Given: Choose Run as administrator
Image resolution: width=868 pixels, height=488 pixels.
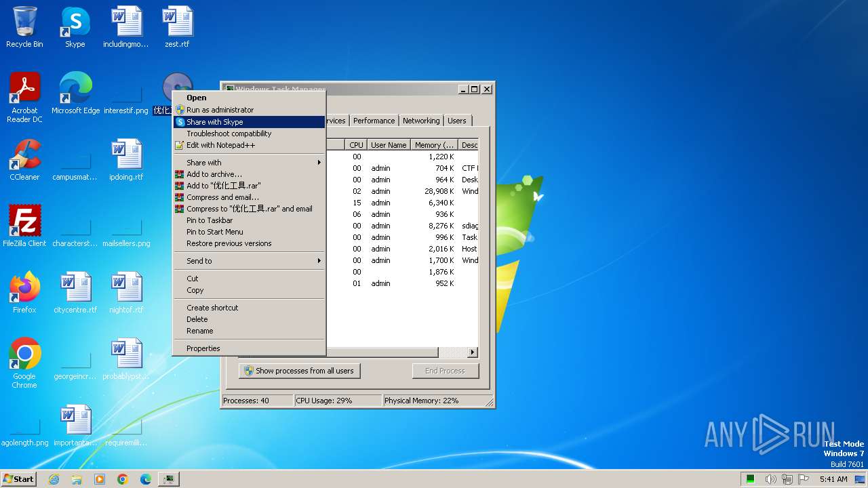Looking at the screenshot, I should tap(250, 110).
